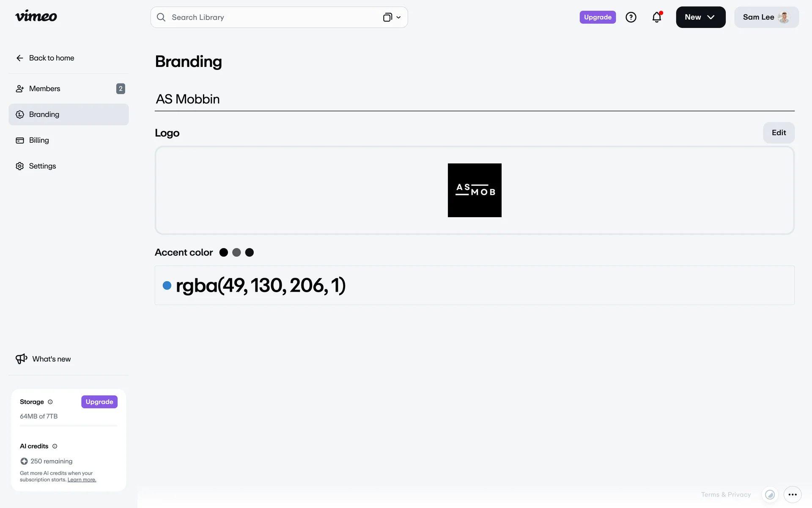Open the three-dot more options button
The height and width of the screenshot is (508, 812).
tap(792, 494)
